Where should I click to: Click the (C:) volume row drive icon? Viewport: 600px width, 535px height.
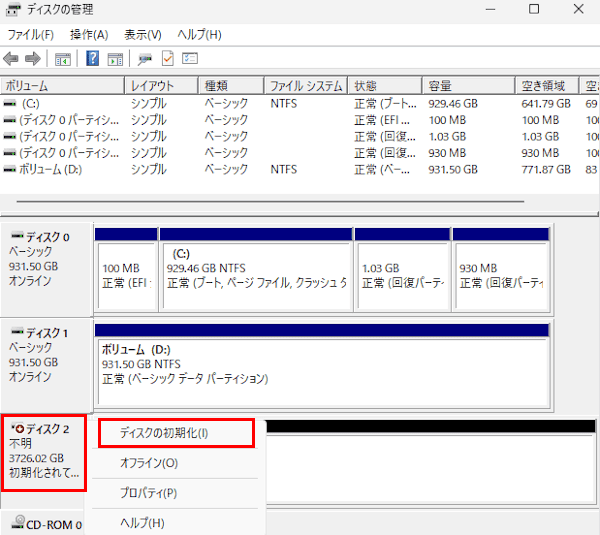coord(10,103)
